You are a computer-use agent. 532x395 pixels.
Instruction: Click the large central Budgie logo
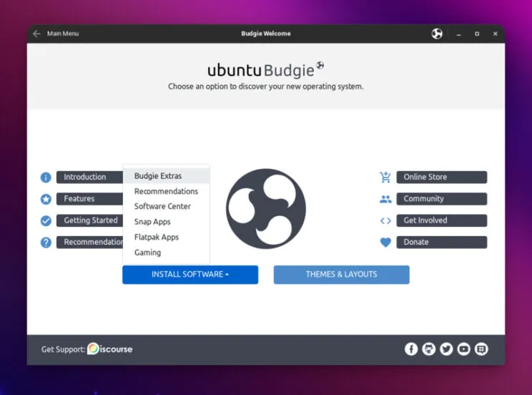click(x=266, y=209)
